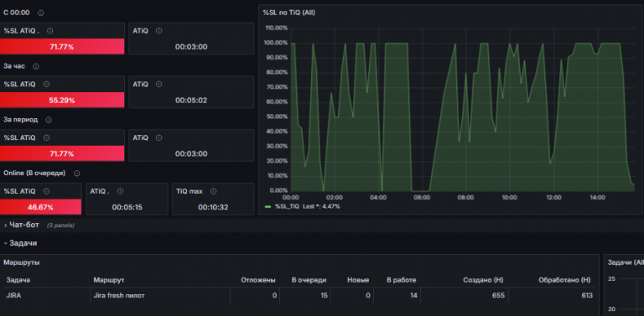Screen dimensions: 644x316
Task: Click info icon beside За час row title
Action: [x=36, y=66]
